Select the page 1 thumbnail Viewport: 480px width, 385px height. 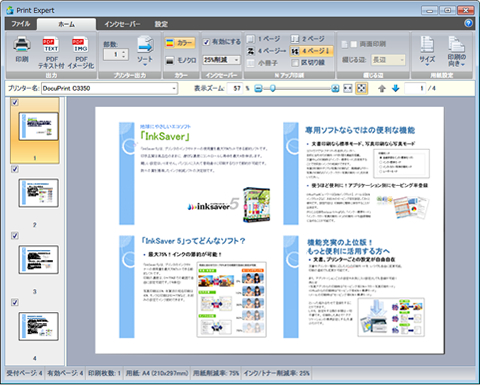pos(38,126)
